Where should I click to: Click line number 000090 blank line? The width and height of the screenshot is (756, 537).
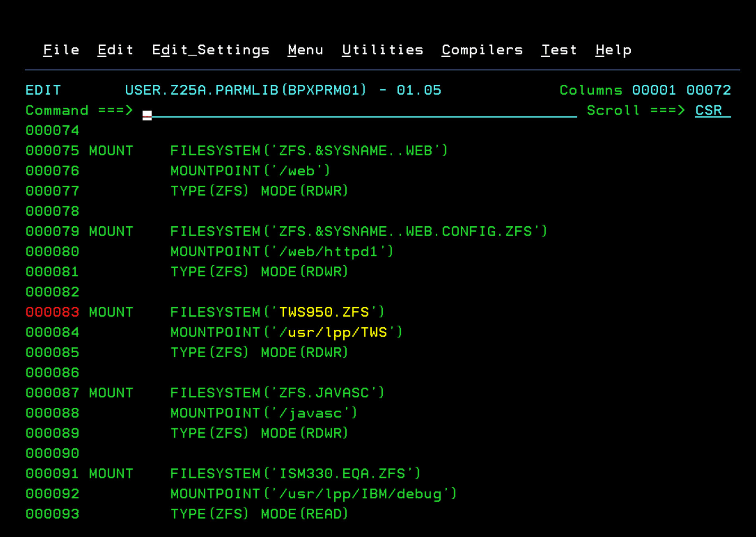click(53, 453)
